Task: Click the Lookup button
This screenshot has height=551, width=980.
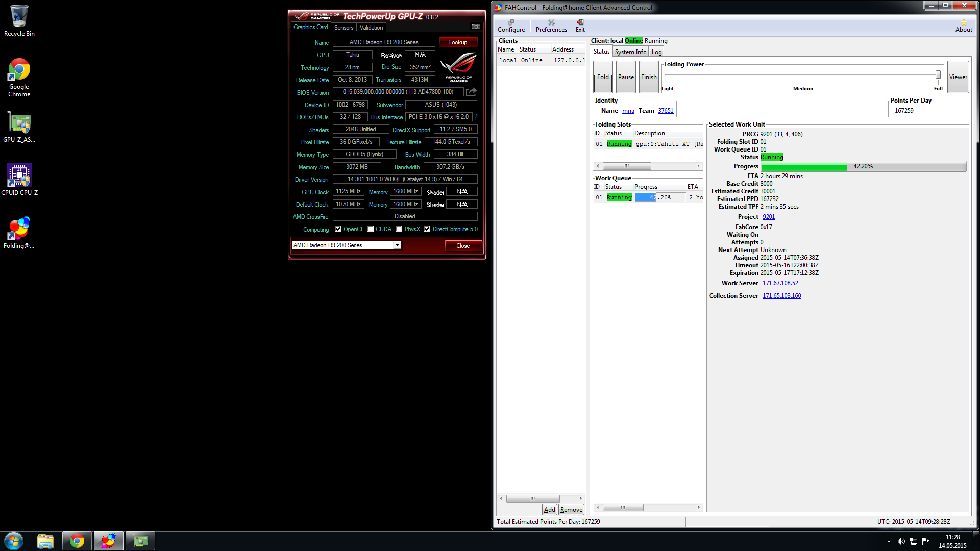Action: pos(458,42)
